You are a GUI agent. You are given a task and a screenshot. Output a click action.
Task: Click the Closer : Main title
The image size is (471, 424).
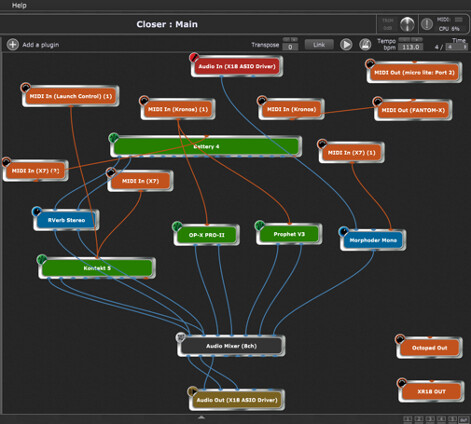pos(167,24)
